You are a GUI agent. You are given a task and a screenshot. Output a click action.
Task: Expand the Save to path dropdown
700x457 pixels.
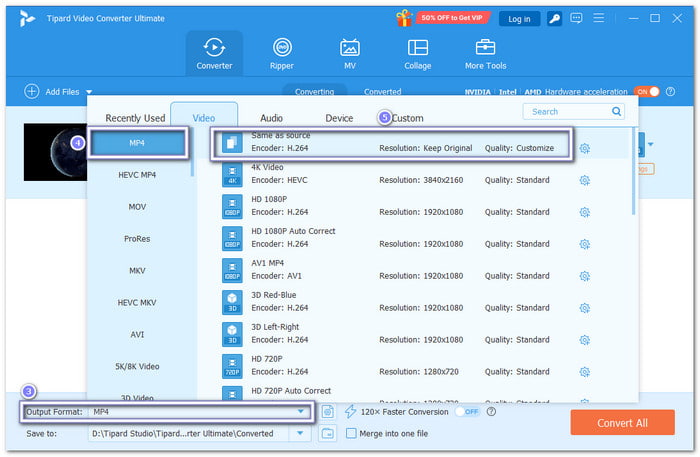point(300,433)
